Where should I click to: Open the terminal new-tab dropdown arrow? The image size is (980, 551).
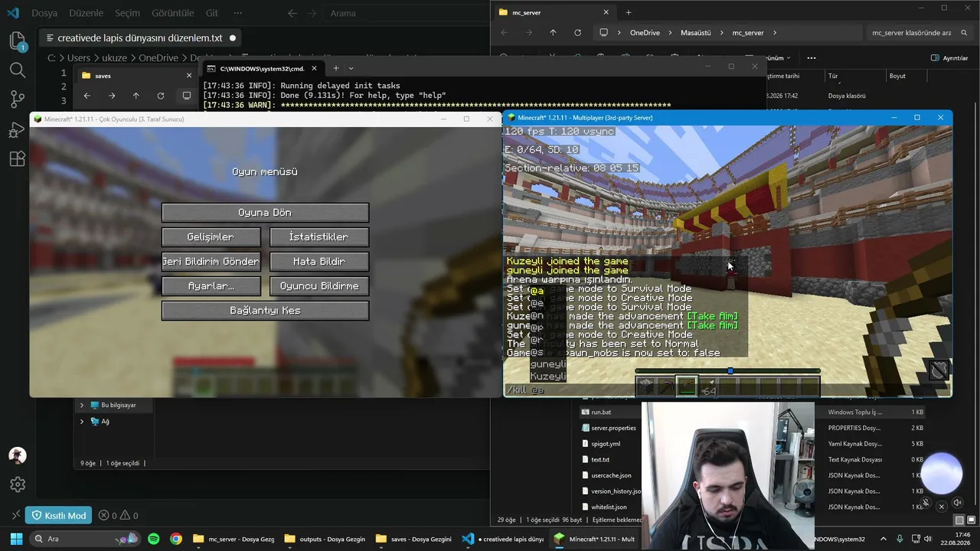tap(351, 68)
